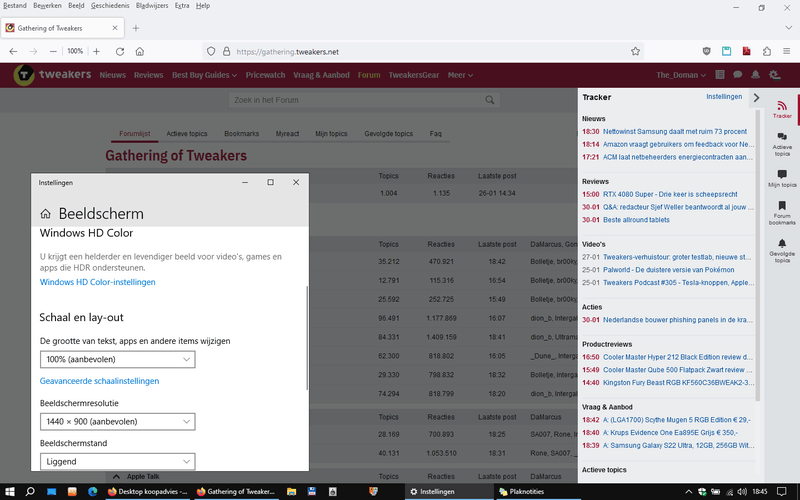800x500 pixels.
Task: Open news item Nettowinst Samsung daalt
Action: point(674,132)
